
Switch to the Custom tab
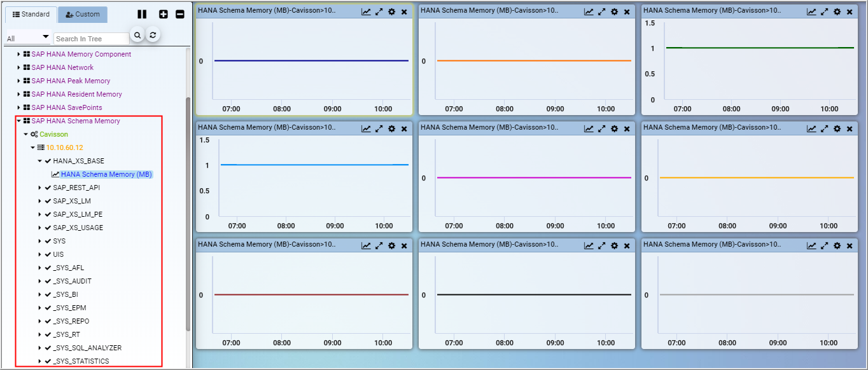[x=82, y=15]
